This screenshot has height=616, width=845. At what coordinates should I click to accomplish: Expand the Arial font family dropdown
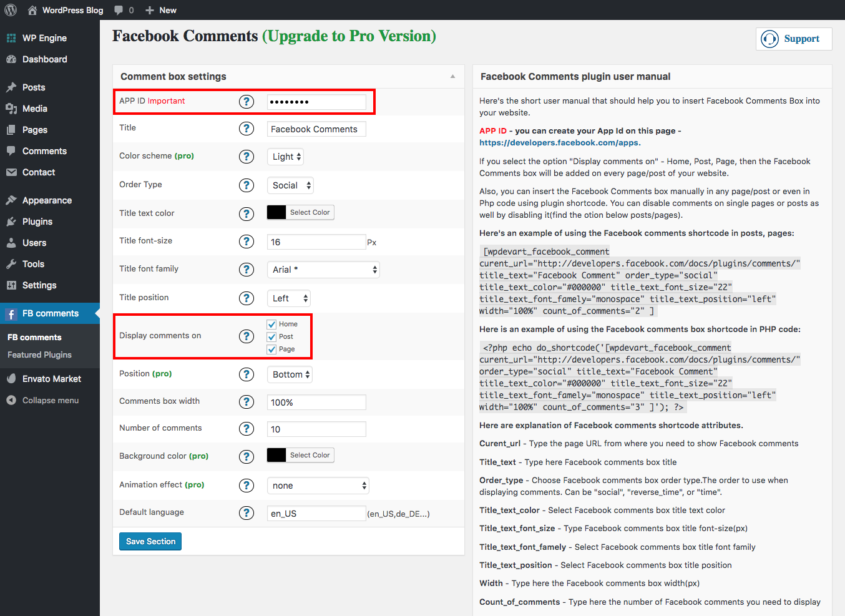point(323,270)
